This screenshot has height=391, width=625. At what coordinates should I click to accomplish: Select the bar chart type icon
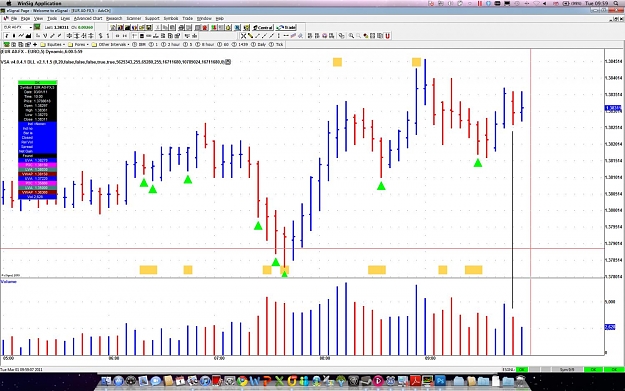click(x=6, y=36)
